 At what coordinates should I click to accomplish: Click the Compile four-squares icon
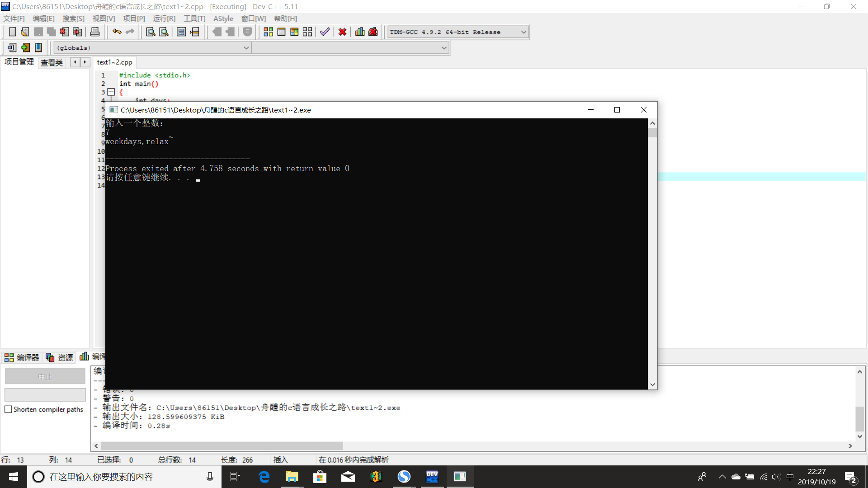pyautogui.click(x=268, y=32)
